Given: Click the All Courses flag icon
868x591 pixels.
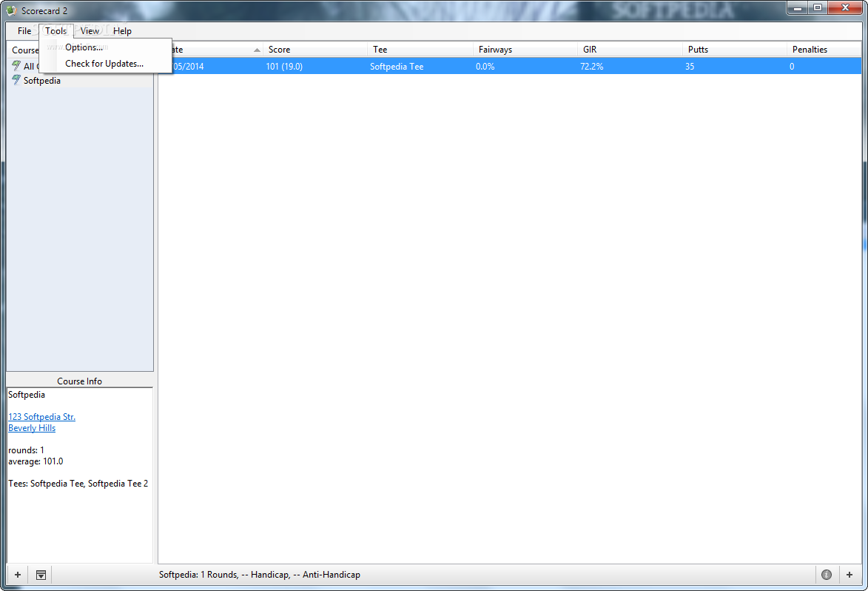Looking at the screenshot, I should pyautogui.click(x=16, y=66).
